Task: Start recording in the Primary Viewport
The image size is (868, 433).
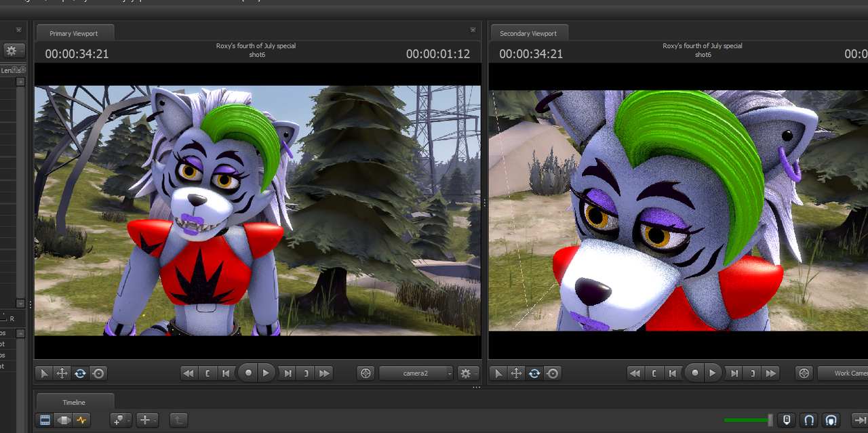Action: tap(248, 373)
